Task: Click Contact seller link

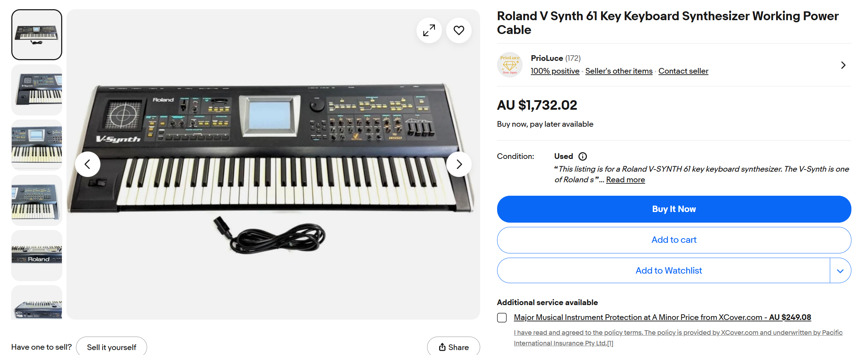Action: pyautogui.click(x=683, y=71)
